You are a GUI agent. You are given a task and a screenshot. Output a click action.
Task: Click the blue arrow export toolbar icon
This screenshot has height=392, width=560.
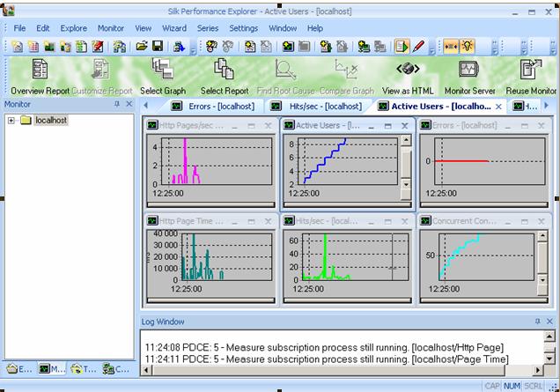pos(179,47)
